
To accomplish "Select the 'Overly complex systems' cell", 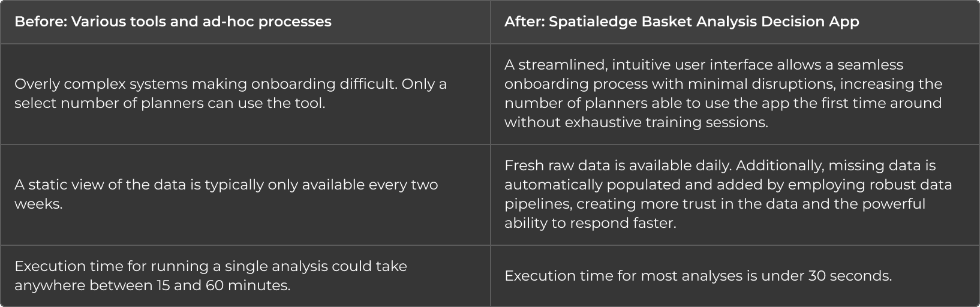I will [245, 94].
